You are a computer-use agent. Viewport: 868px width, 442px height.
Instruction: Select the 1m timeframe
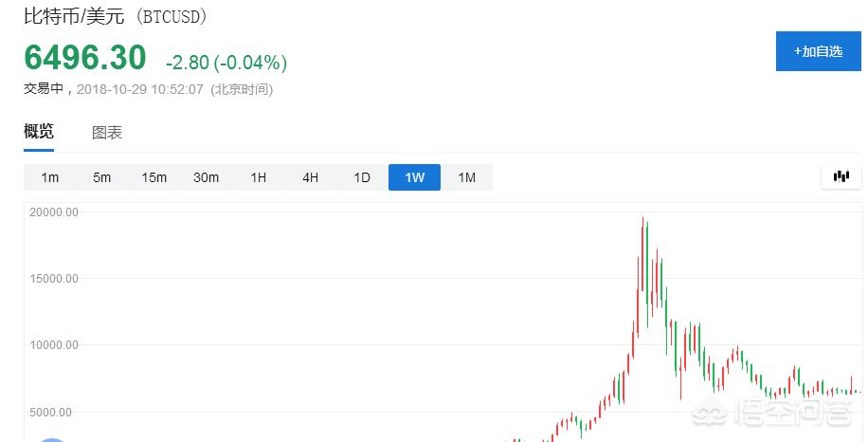click(49, 177)
